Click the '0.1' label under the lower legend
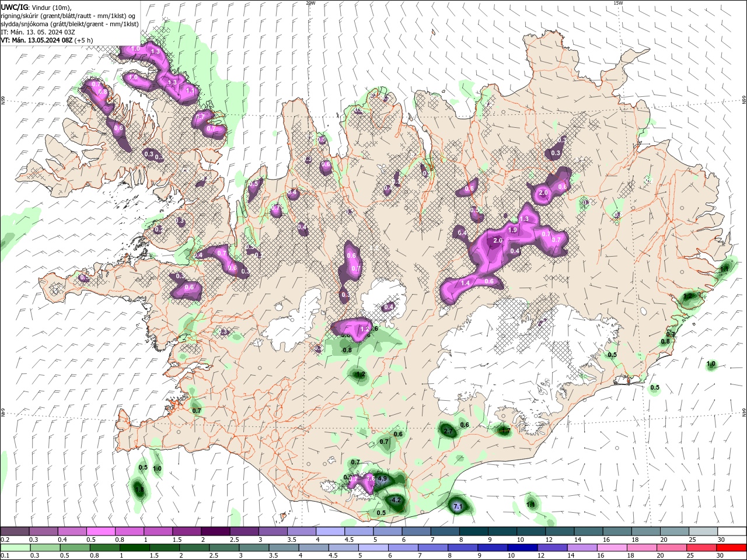Image resolution: width=747 pixels, height=560 pixels. pyautogui.click(x=5, y=556)
